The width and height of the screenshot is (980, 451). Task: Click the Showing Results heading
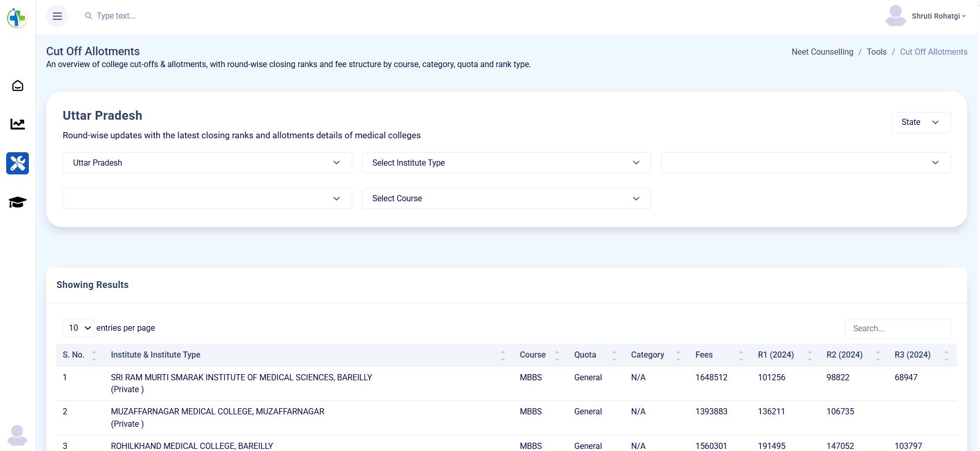(92, 285)
